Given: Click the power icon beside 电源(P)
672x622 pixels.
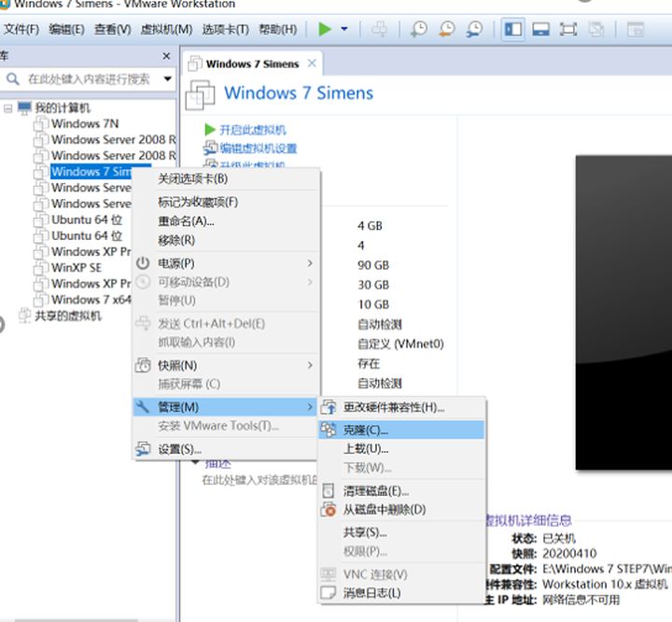Looking at the screenshot, I should click(143, 263).
